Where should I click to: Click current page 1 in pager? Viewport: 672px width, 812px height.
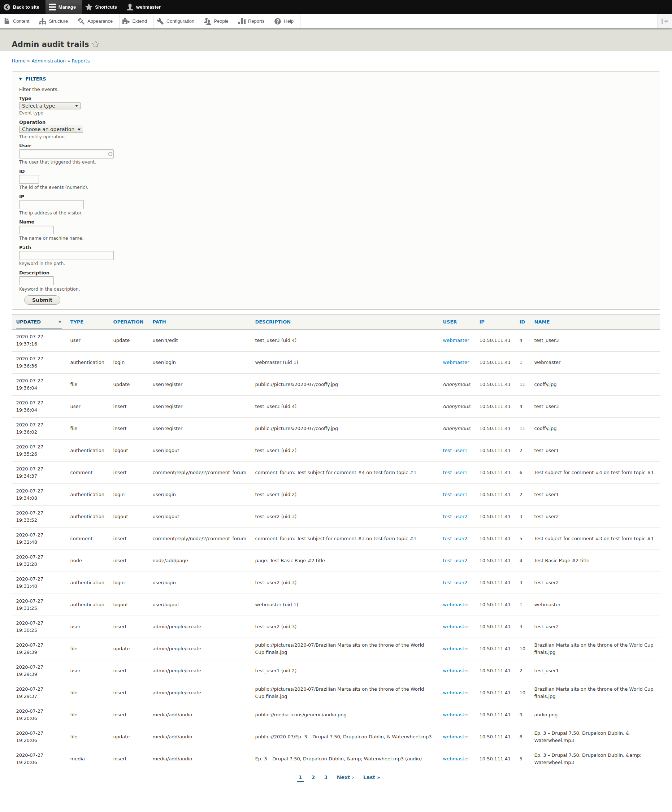click(300, 777)
